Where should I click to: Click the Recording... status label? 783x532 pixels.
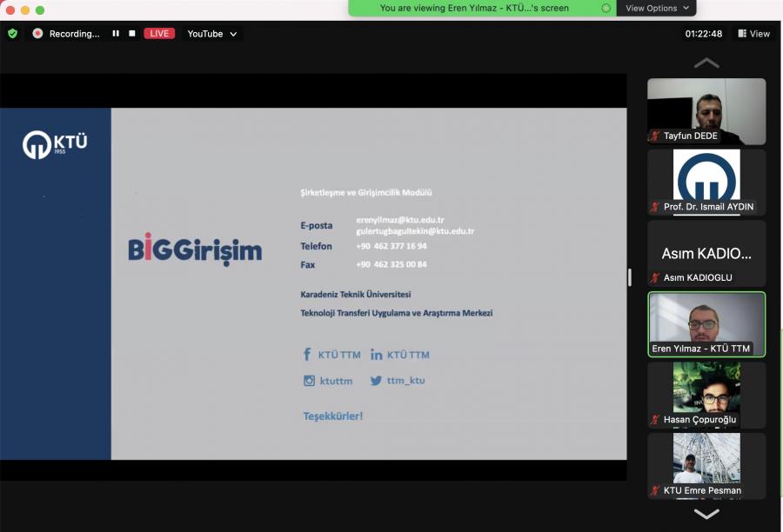(x=75, y=33)
